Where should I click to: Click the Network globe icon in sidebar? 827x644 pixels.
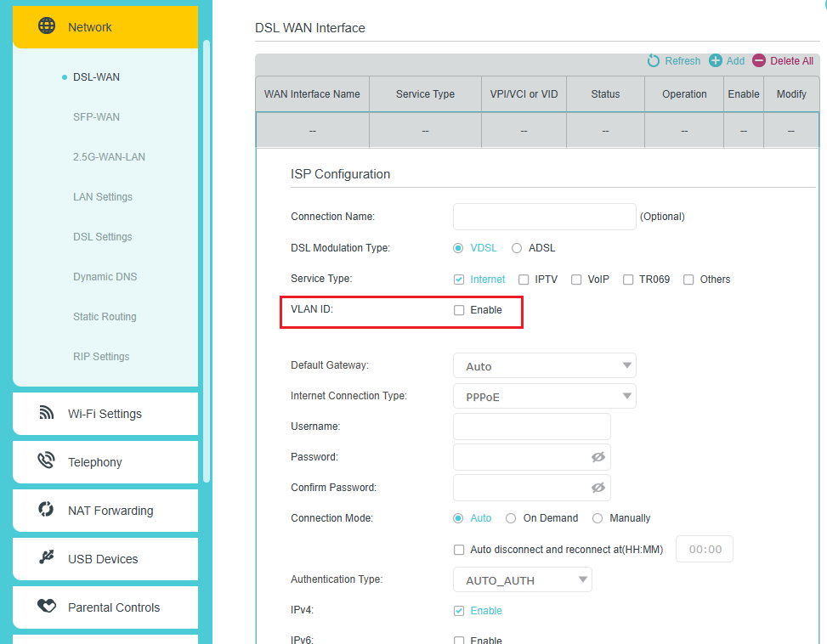pos(48,26)
